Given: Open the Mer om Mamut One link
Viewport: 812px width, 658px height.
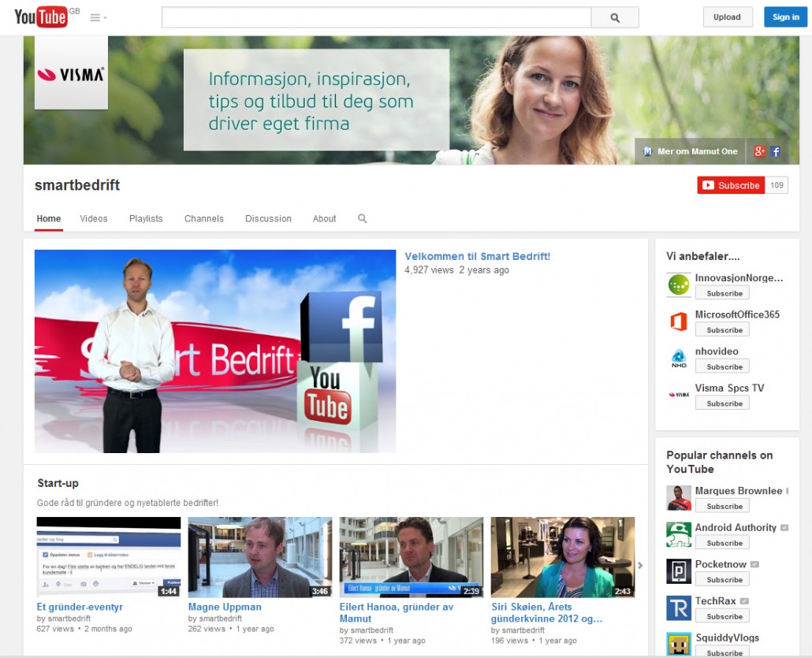Looking at the screenshot, I should pyautogui.click(x=691, y=151).
